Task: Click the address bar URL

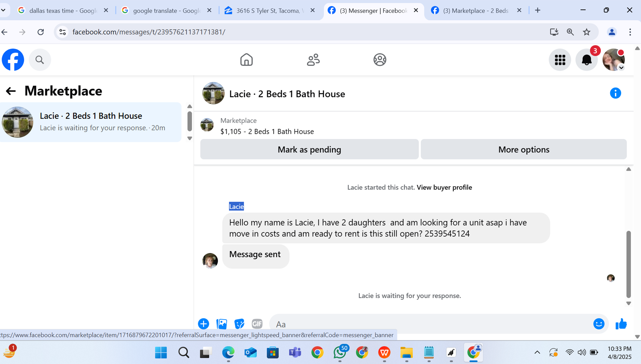Action: pyautogui.click(x=149, y=32)
